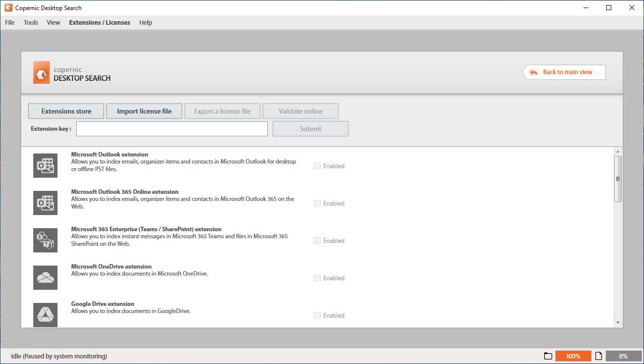Click the extensions list scrollbar thumb
This screenshot has height=364, width=644.
point(618,179)
